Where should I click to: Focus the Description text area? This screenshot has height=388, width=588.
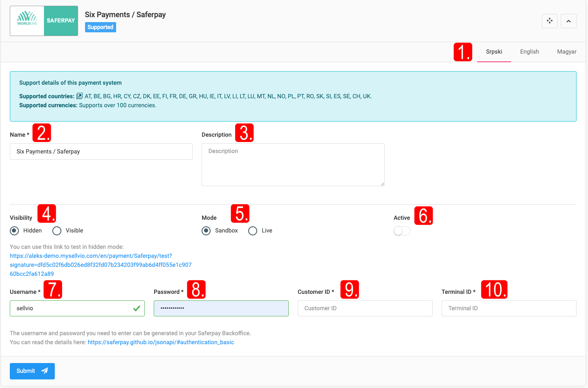point(293,165)
